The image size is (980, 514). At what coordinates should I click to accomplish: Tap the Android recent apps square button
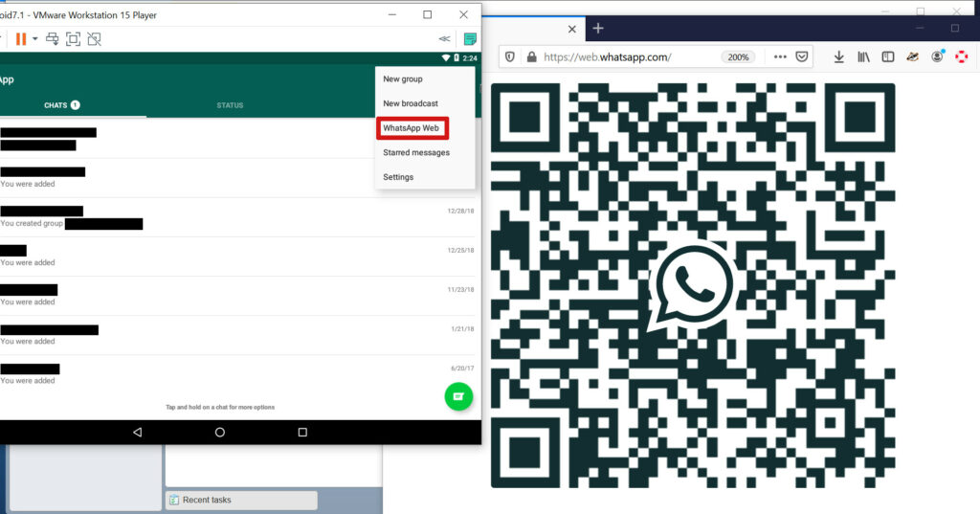302,432
